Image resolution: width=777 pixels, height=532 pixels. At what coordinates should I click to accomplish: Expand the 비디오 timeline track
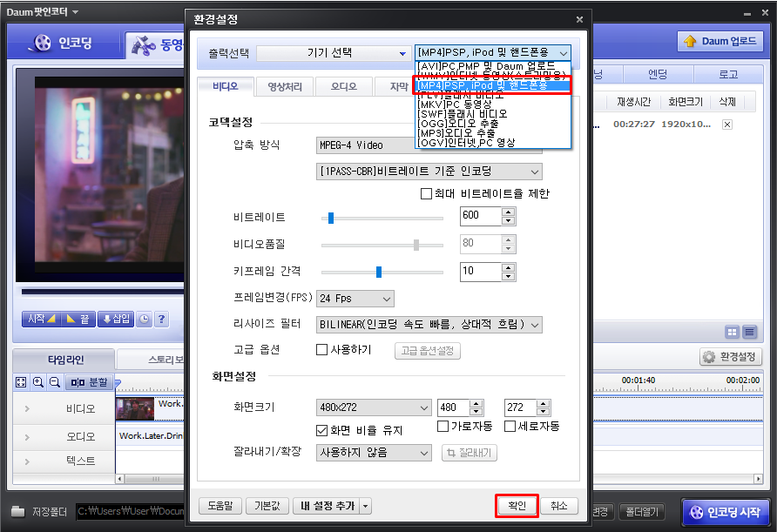tap(27, 409)
